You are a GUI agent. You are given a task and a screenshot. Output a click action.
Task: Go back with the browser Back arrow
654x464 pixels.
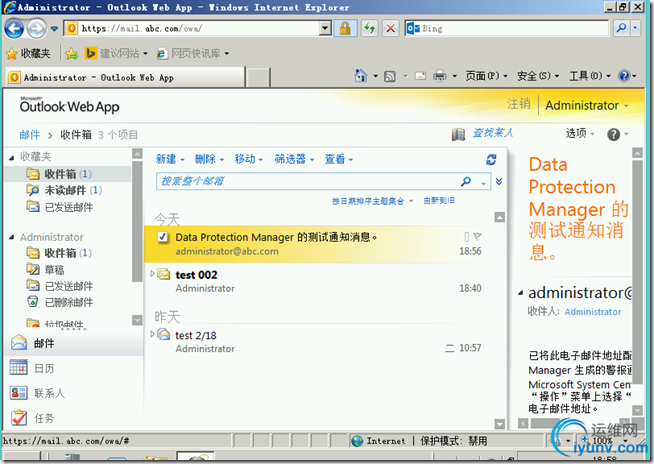(14, 29)
